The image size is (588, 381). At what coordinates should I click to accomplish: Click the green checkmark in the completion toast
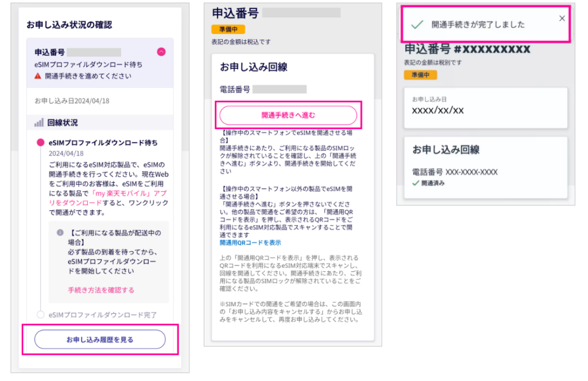417,24
